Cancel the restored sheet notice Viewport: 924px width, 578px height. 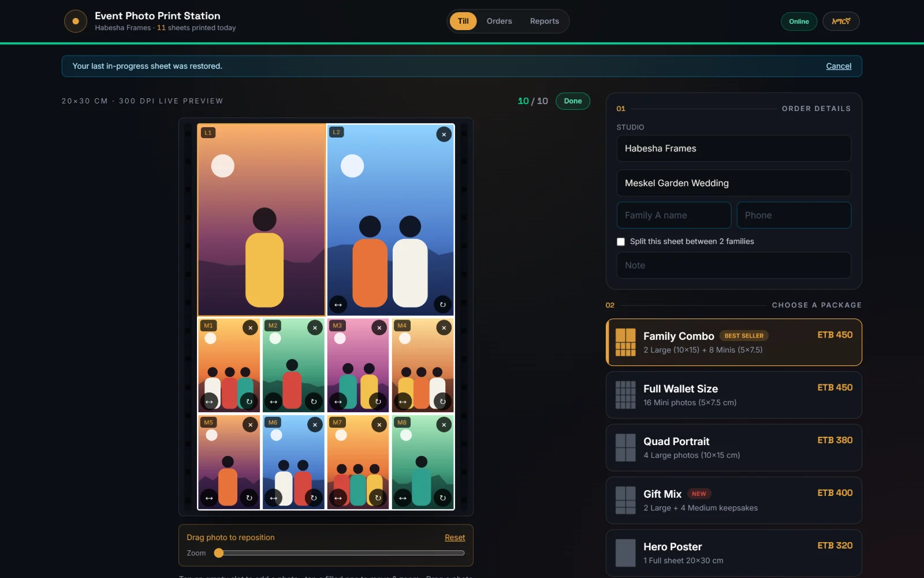click(x=839, y=66)
